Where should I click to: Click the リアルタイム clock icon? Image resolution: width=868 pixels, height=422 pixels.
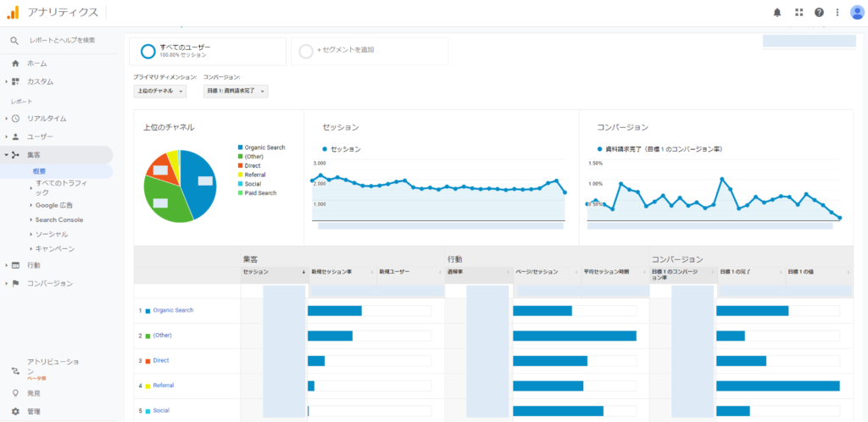click(15, 119)
